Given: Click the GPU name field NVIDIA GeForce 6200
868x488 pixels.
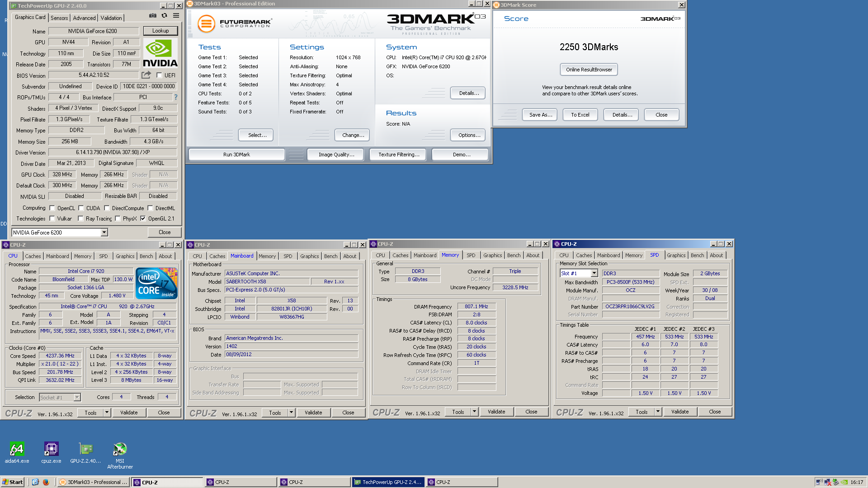Looking at the screenshot, I should pos(94,31).
